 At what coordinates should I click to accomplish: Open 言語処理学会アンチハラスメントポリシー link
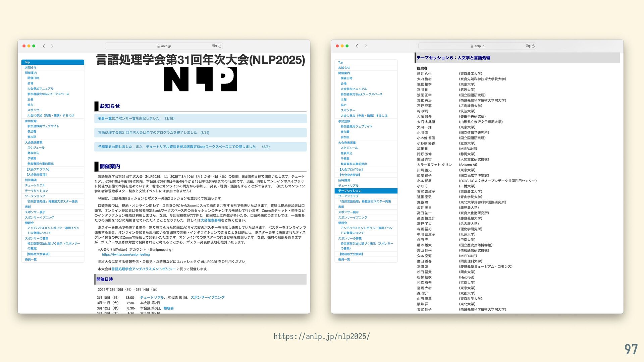[x=144, y=269]
